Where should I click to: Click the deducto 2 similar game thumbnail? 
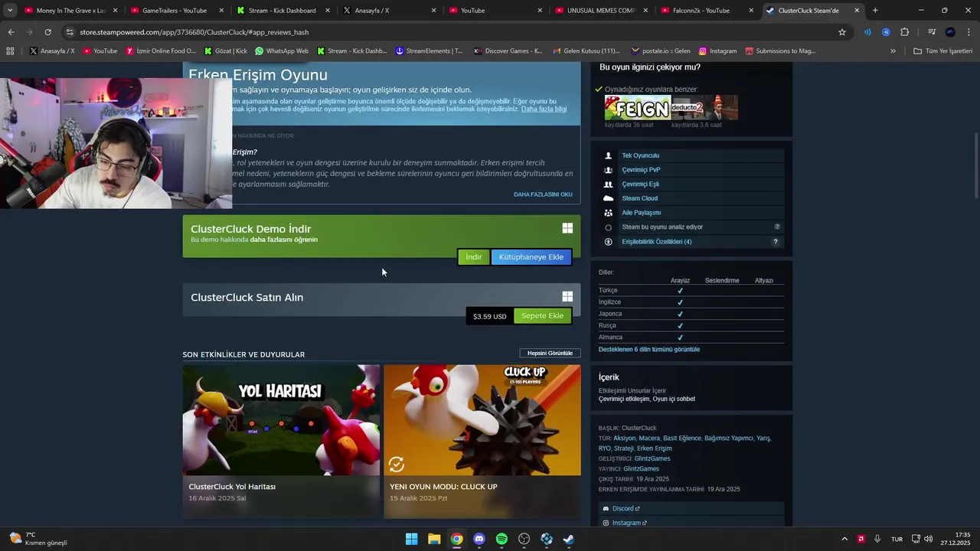[704, 108]
